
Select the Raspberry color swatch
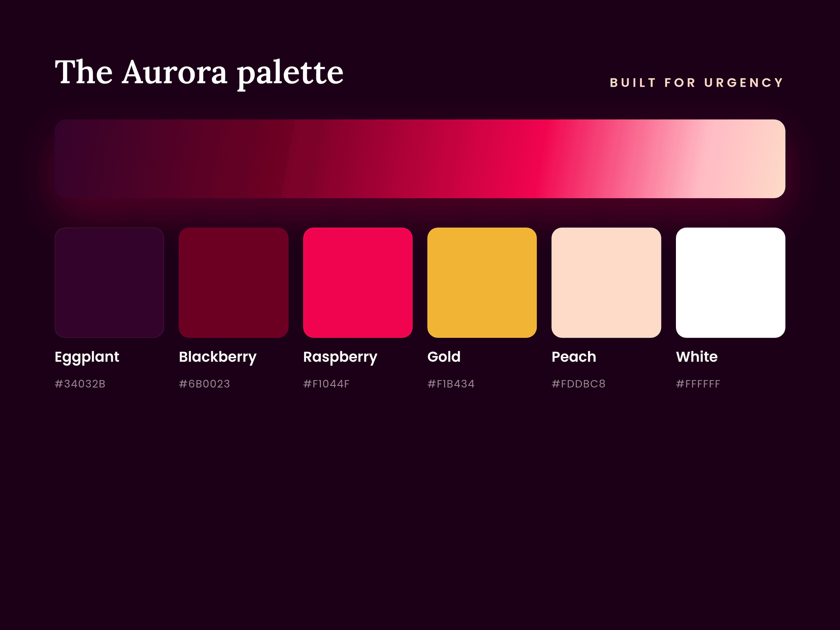[x=358, y=282]
